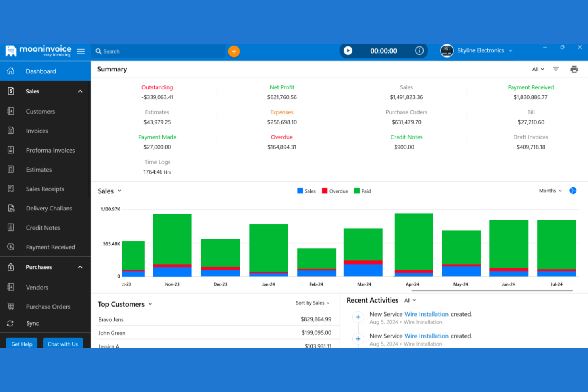The image size is (588, 392).
Task: Click the Sync icon in the sidebar
Action: pyautogui.click(x=10, y=323)
